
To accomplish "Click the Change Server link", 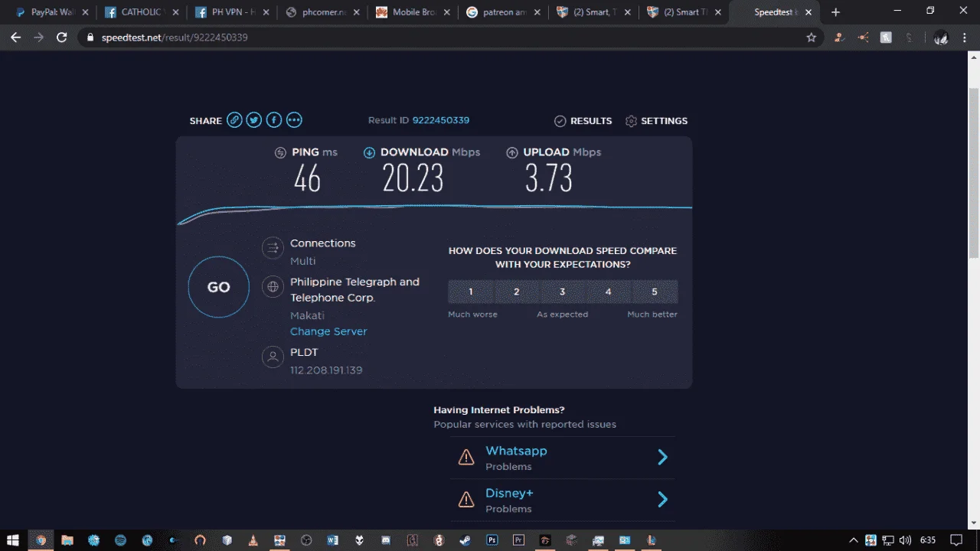I will coord(328,331).
